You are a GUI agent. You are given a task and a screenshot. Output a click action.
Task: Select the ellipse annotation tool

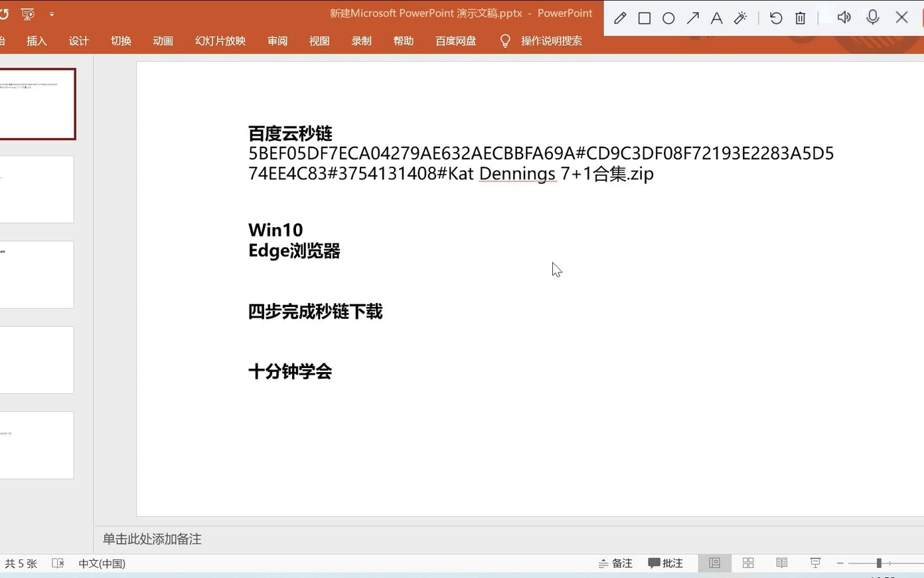(x=668, y=18)
